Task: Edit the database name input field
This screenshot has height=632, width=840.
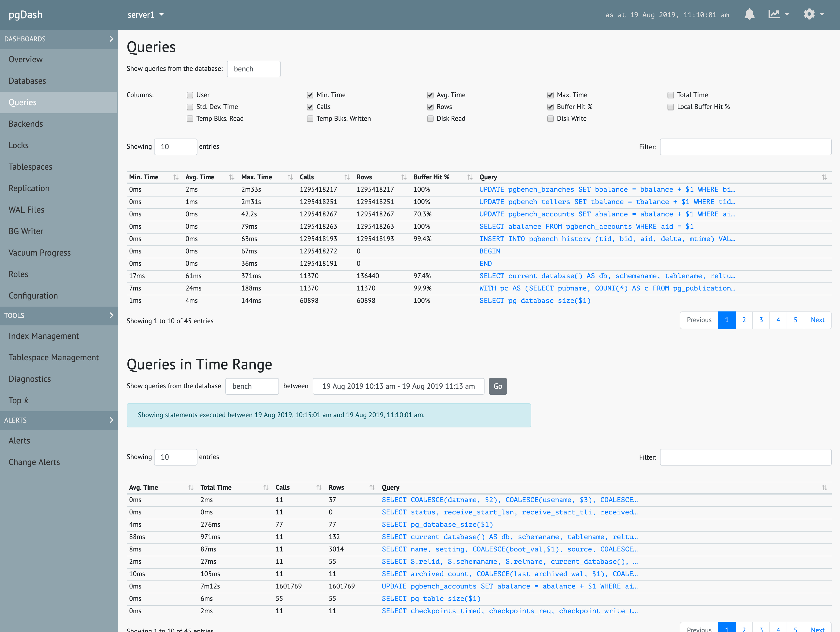Action: coord(254,68)
